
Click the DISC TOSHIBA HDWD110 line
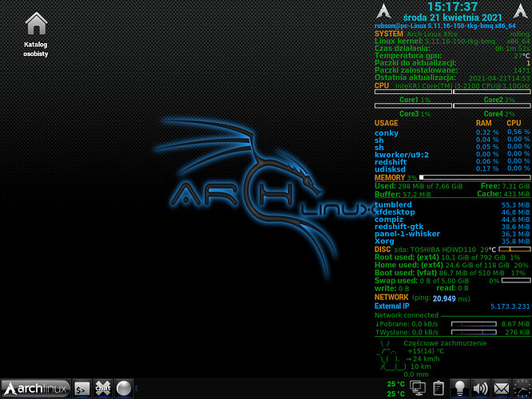click(435, 250)
